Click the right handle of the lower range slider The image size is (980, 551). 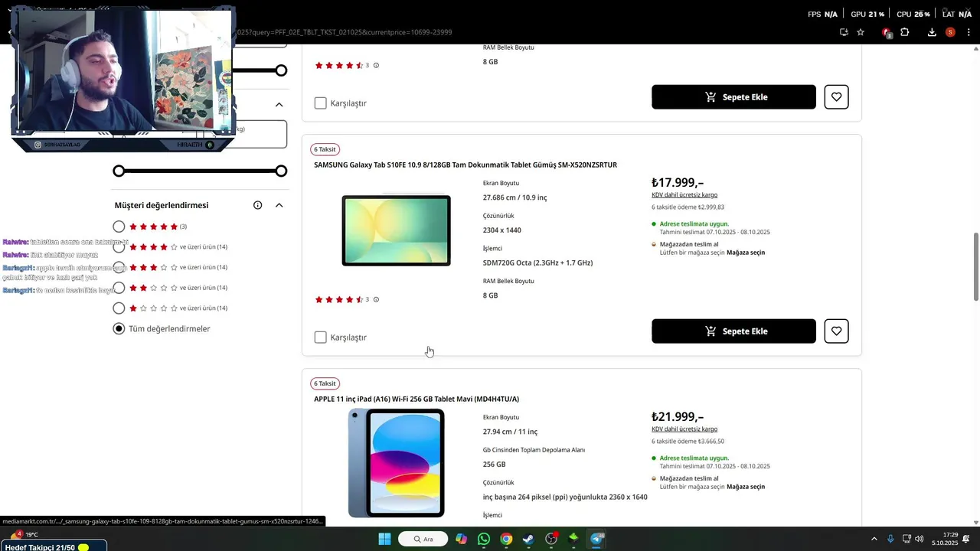281,171
